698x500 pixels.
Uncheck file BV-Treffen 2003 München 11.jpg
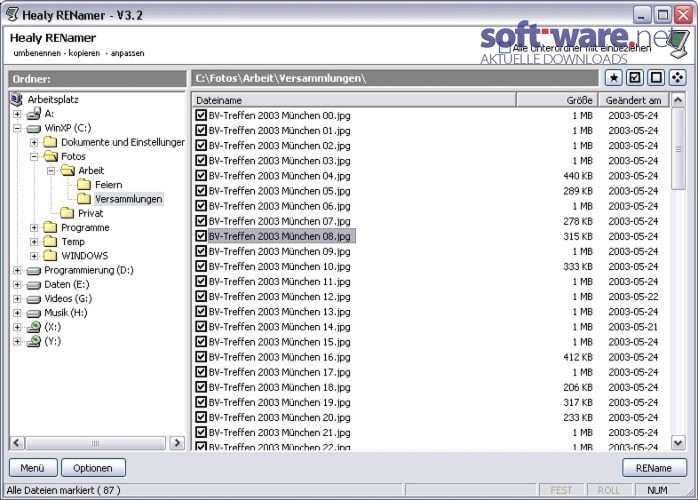201,281
